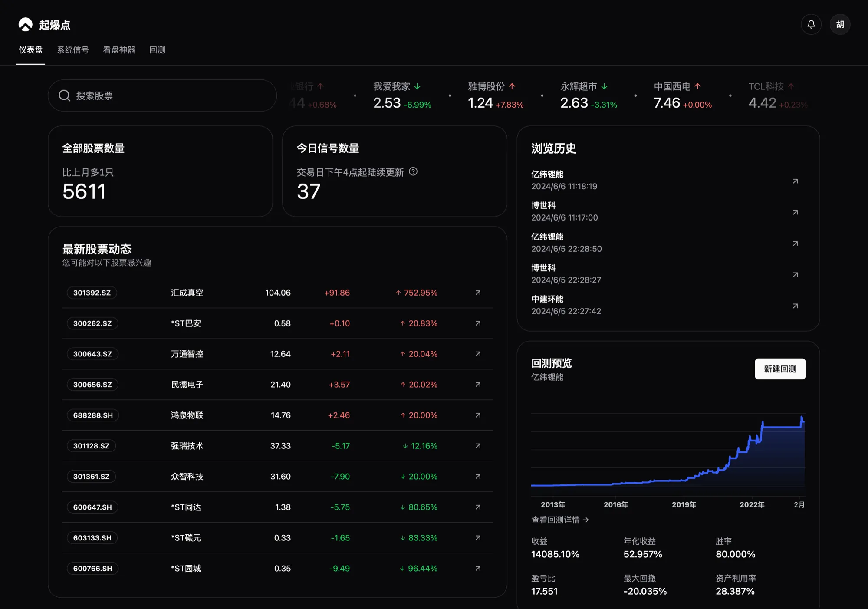Click change value -5.75 in *ST同达 row
868x609 pixels.
click(340, 507)
